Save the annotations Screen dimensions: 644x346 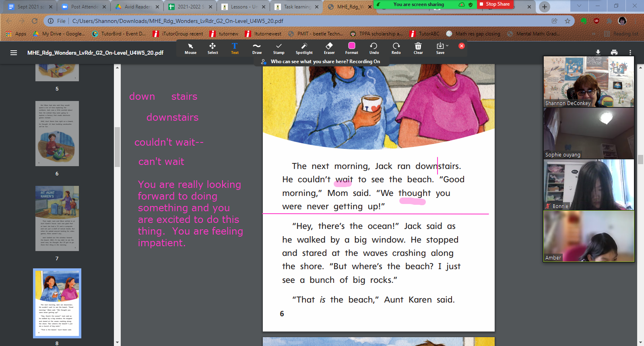pos(440,48)
